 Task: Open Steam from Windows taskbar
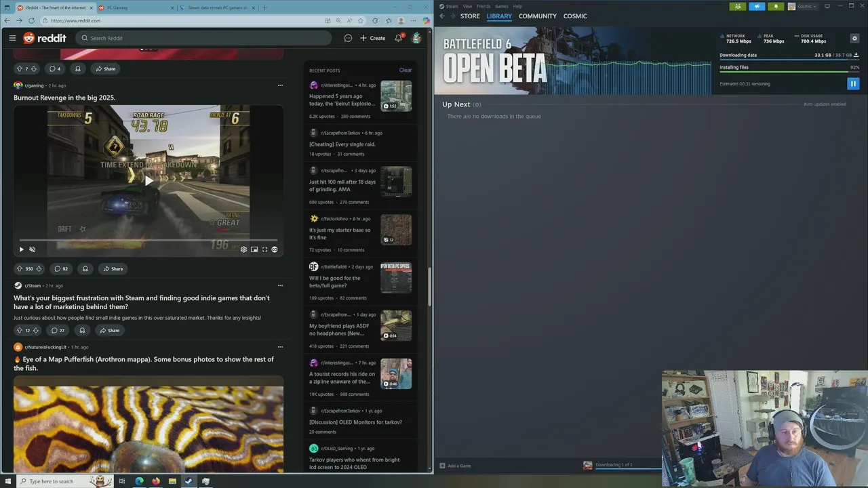coord(189,481)
